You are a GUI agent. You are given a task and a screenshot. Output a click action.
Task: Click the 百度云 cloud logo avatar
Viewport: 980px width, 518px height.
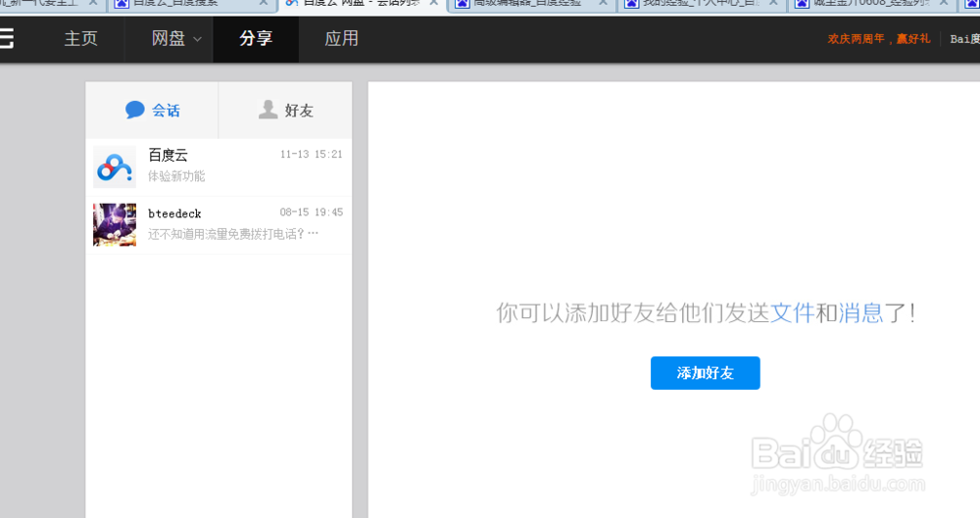[x=115, y=166]
